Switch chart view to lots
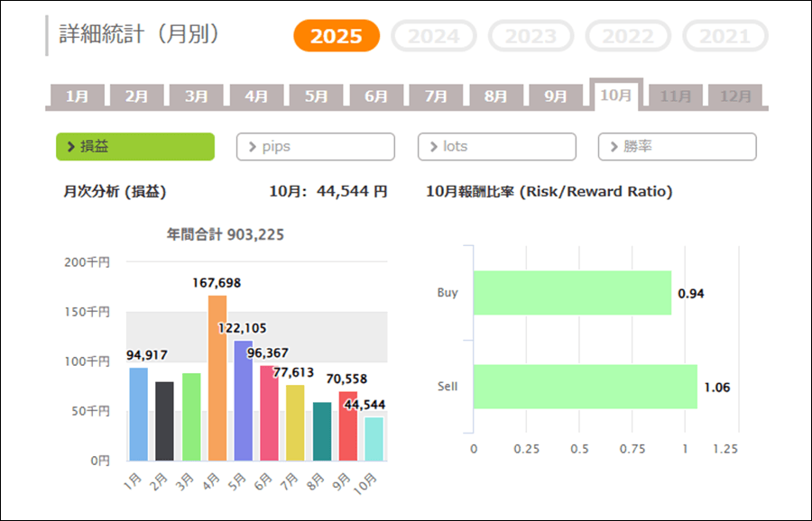The height and width of the screenshot is (521, 812). click(496, 146)
